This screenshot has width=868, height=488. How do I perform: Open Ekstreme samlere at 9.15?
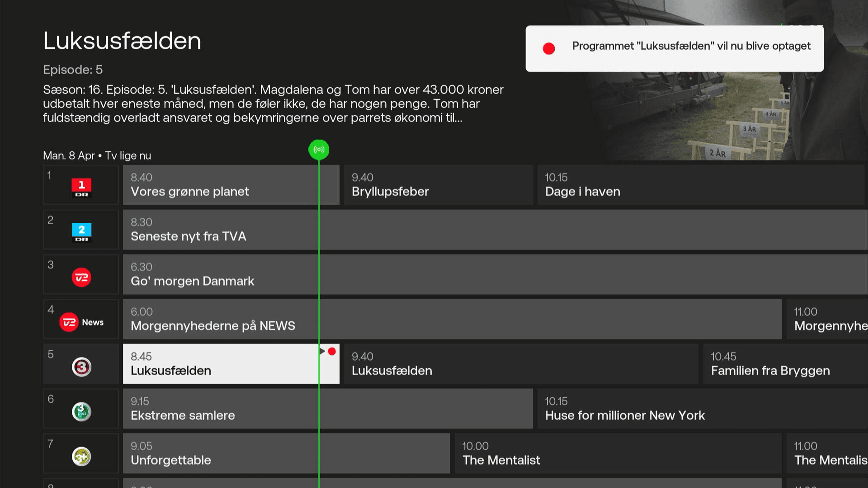pyautogui.click(x=328, y=408)
